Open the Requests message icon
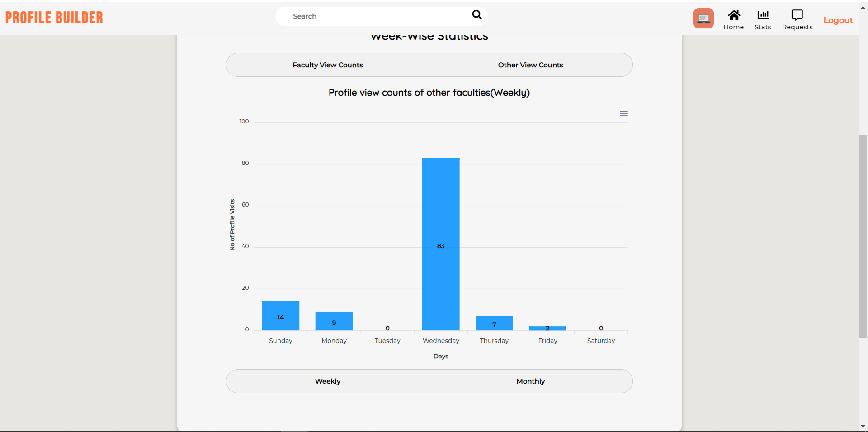 797,19
